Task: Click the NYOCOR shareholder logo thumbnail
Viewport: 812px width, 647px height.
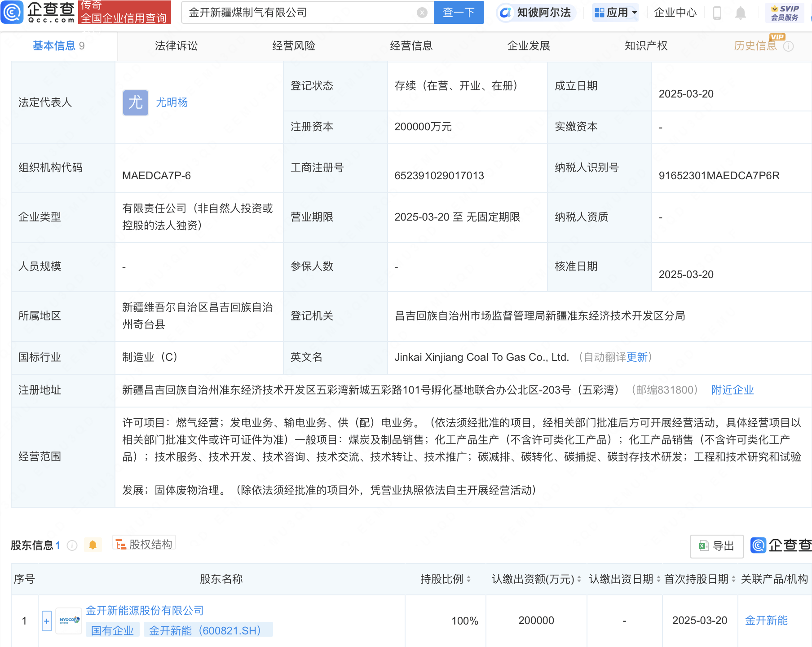Action: tap(69, 620)
